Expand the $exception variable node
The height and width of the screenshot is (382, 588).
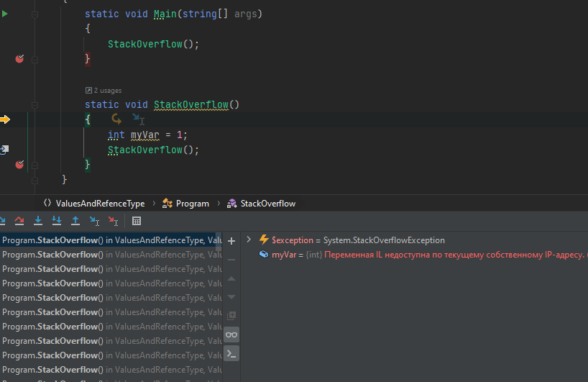pos(249,240)
